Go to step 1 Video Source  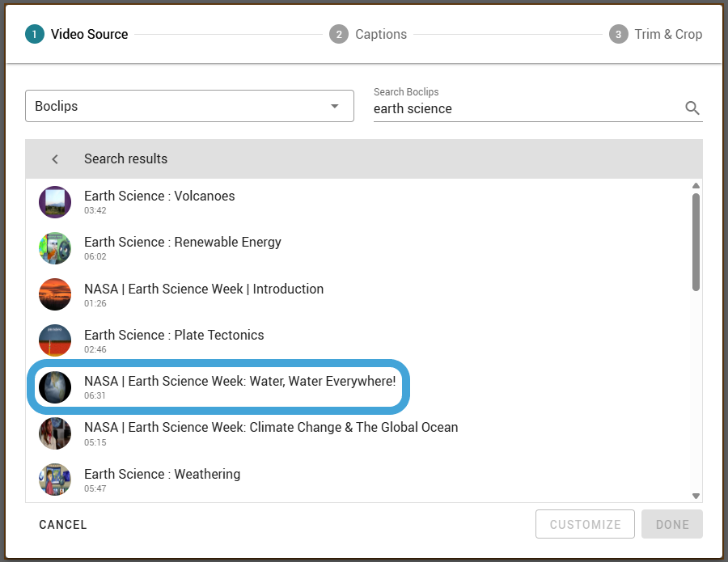[x=77, y=34]
